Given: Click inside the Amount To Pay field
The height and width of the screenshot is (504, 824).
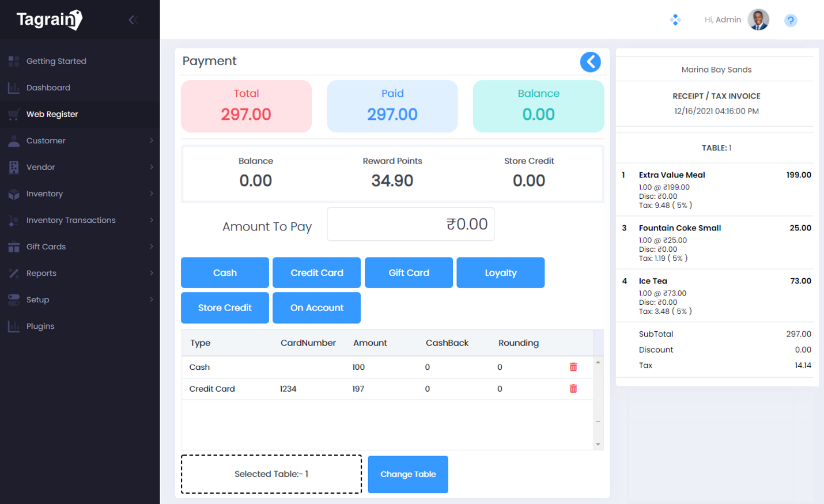Looking at the screenshot, I should click(x=410, y=224).
